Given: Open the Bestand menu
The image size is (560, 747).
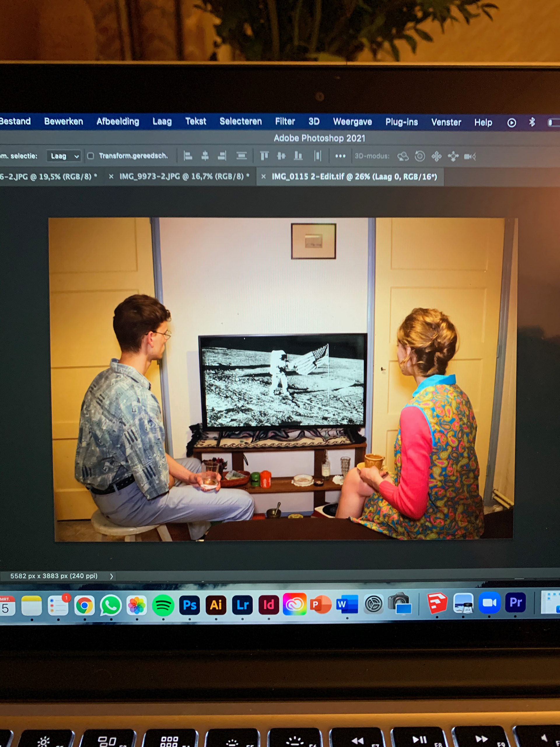Looking at the screenshot, I should (15, 121).
